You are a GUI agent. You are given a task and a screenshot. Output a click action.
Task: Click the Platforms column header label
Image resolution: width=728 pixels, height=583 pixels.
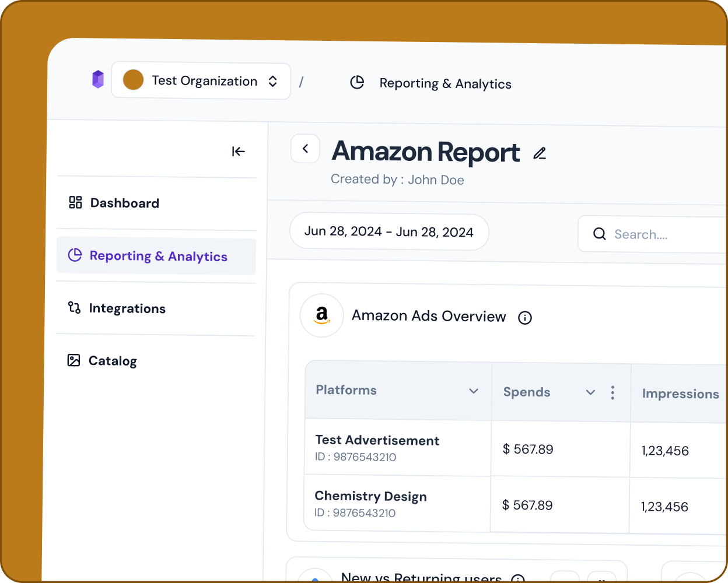click(346, 390)
